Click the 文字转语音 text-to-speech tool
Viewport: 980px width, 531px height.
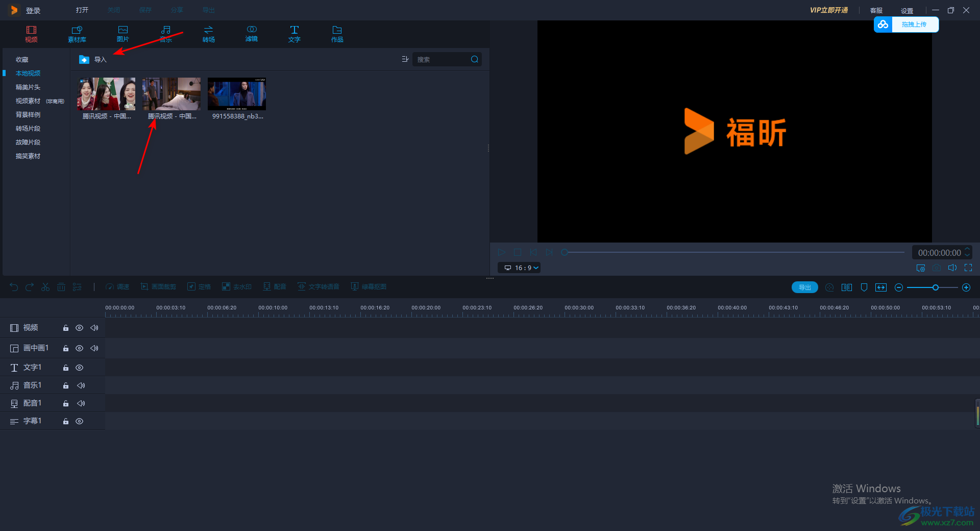coord(318,287)
